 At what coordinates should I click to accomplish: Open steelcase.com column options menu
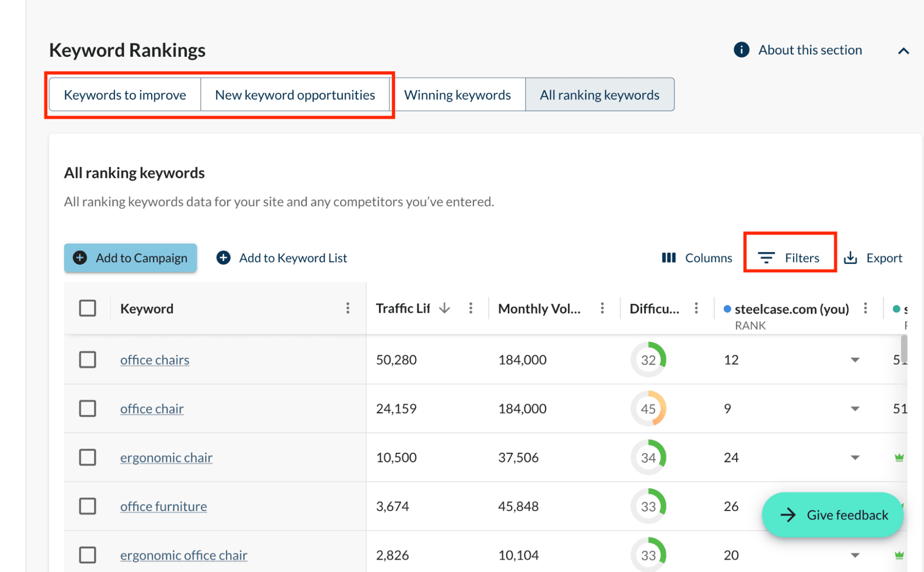click(x=865, y=308)
